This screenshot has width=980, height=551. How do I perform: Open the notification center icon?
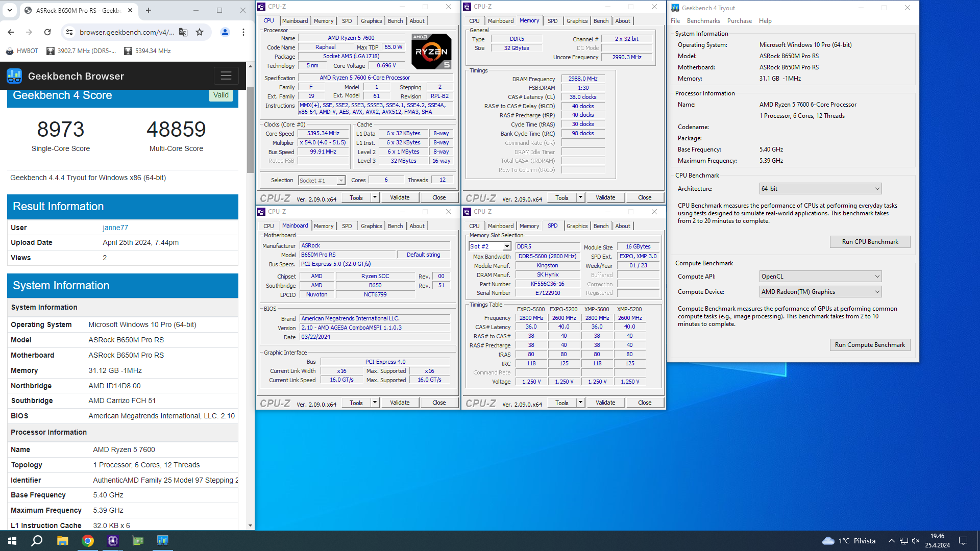963,541
